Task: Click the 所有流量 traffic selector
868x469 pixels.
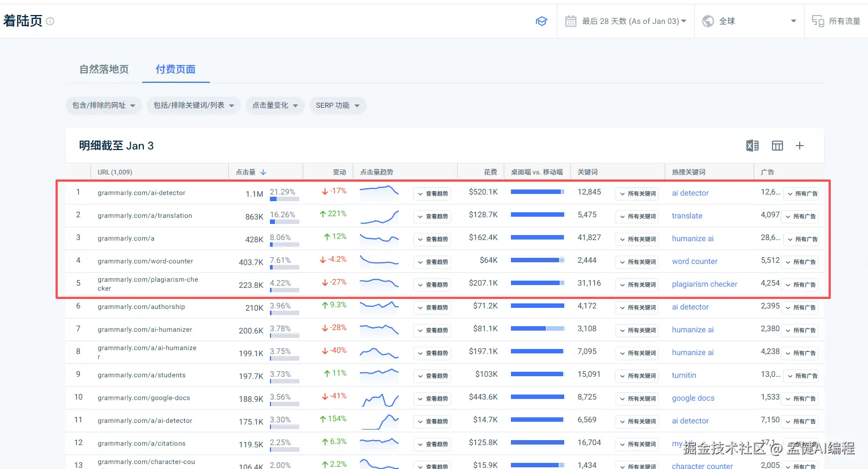Action: (836, 21)
